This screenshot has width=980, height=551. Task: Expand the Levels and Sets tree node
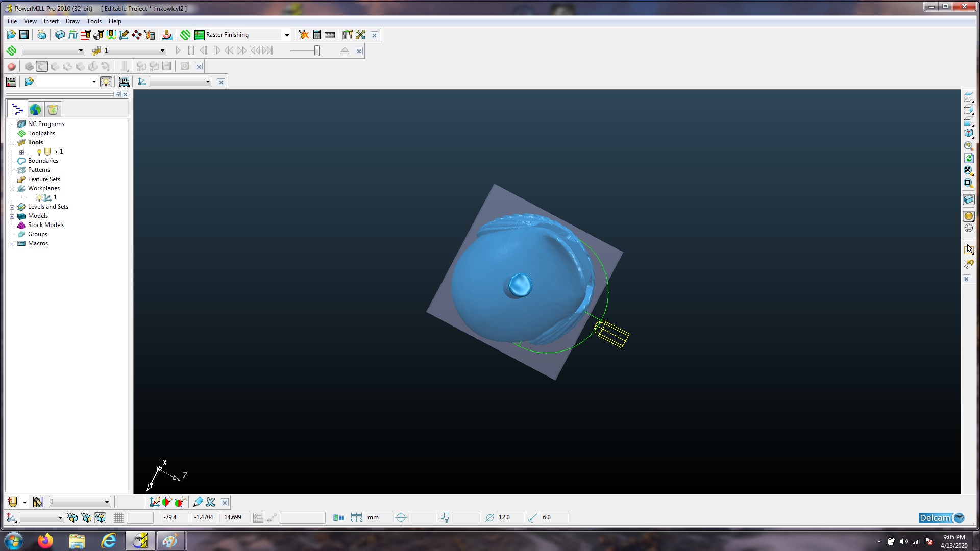tap(12, 207)
